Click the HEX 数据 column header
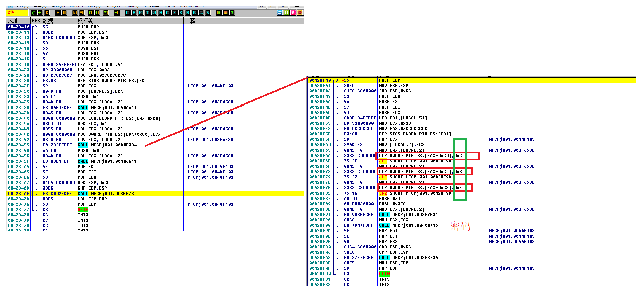 [53, 21]
